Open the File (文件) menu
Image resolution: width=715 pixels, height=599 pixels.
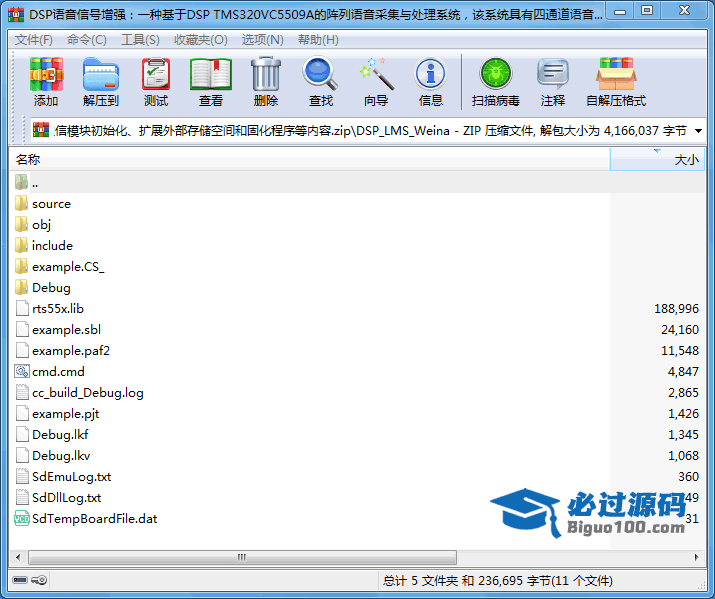[x=34, y=40]
